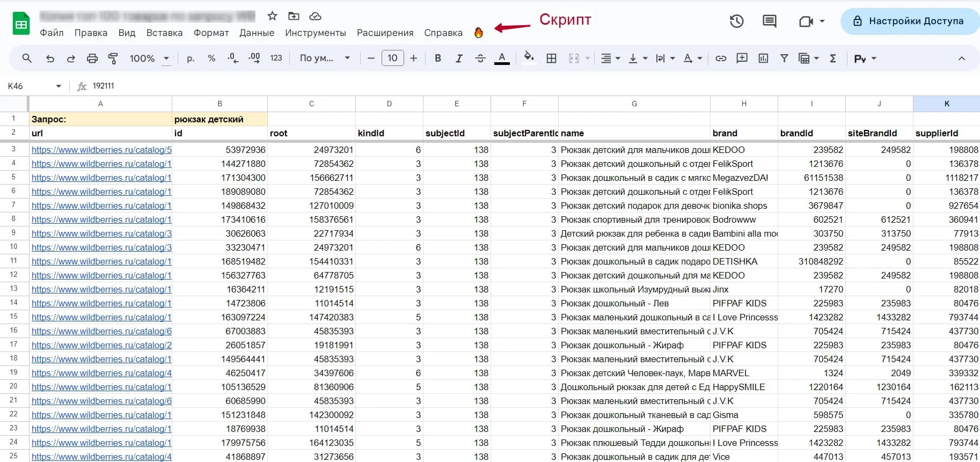
Task: Click the Настройки Доступа button
Action: coord(910,21)
